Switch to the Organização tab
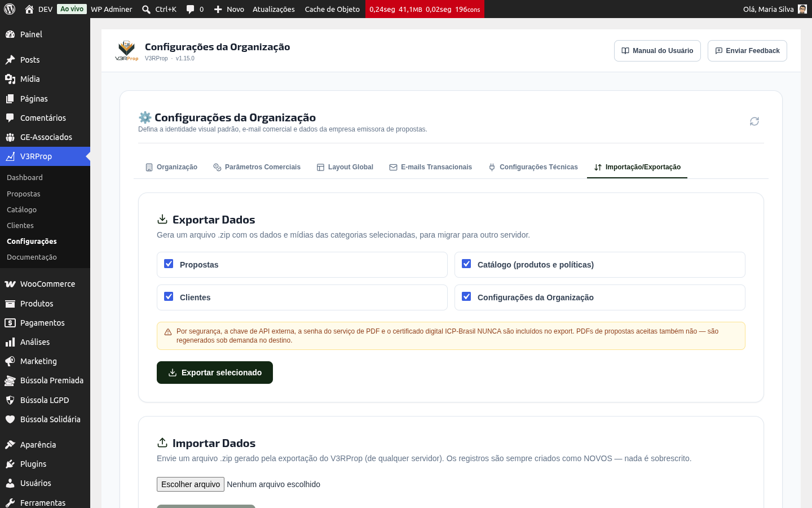812x508 pixels. 171,167
